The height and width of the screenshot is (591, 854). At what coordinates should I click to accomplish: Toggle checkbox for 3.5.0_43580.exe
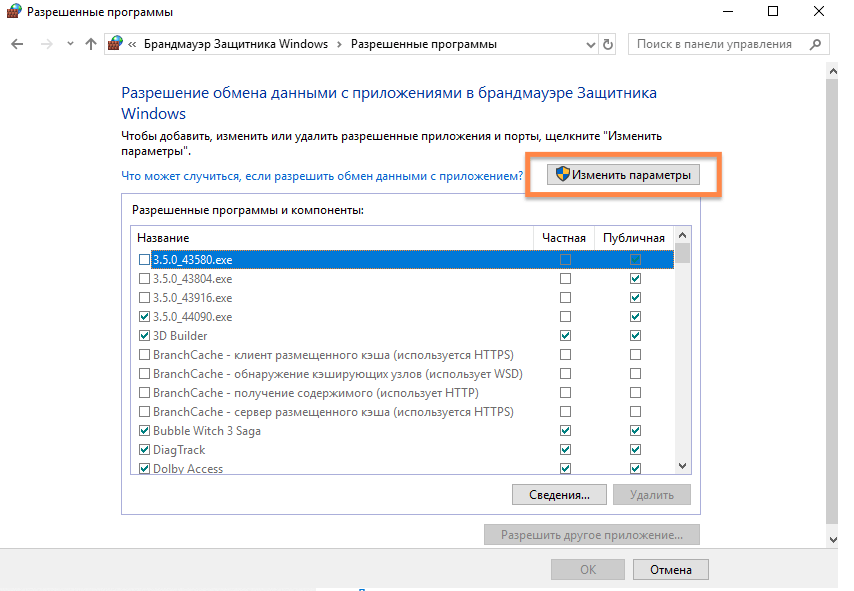point(144,259)
